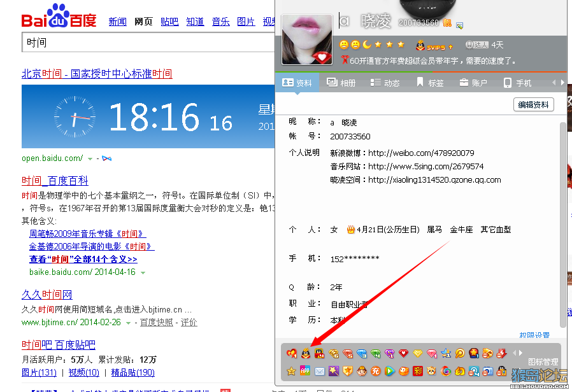Open the 北京时间 - 国家授时中心标准时间 result
Viewport: 572px width, 392px height.
(97, 74)
